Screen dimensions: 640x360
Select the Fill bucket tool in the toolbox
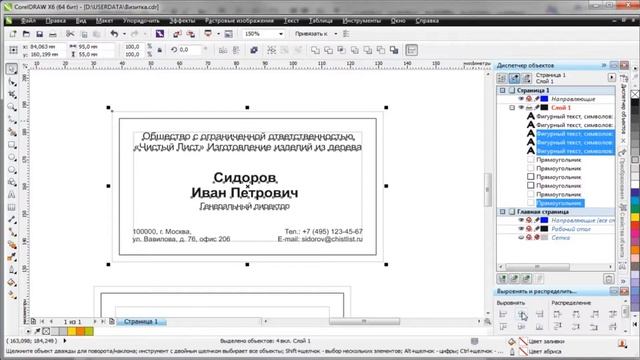coord(12,282)
